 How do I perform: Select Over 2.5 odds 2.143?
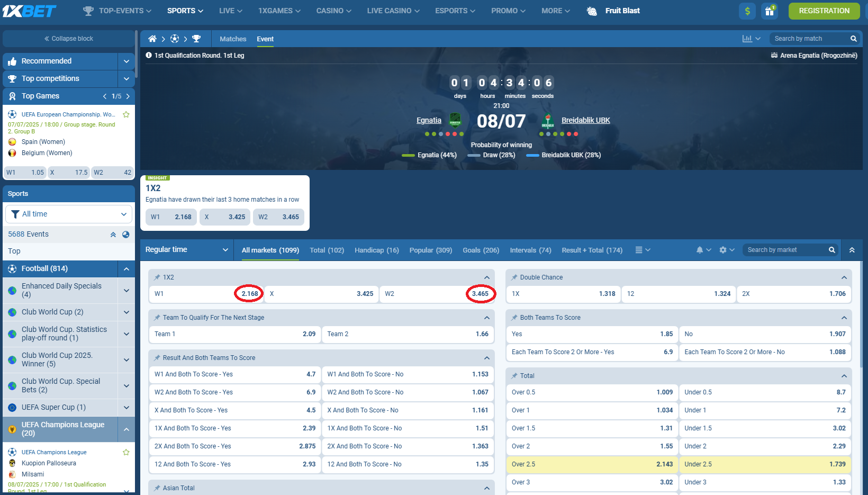[592, 464]
